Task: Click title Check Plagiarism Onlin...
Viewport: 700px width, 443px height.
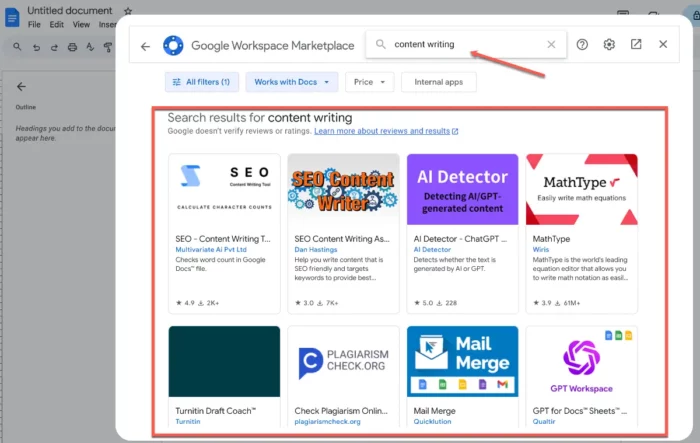Action: tap(341, 411)
